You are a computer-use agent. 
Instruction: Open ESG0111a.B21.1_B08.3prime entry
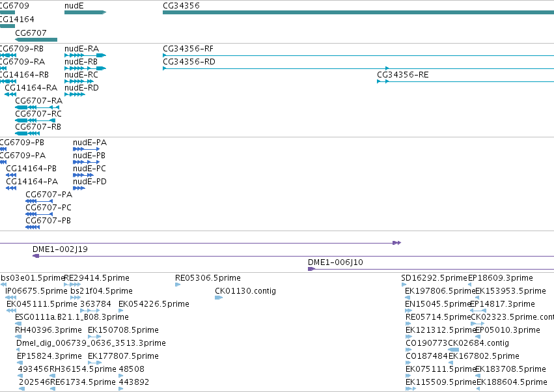point(72,317)
